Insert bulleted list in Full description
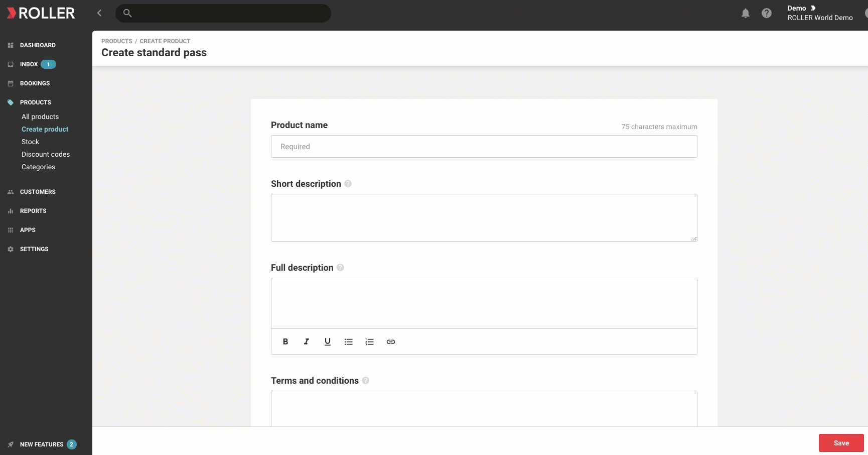The width and height of the screenshot is (868, 455). tap(349, 342)
